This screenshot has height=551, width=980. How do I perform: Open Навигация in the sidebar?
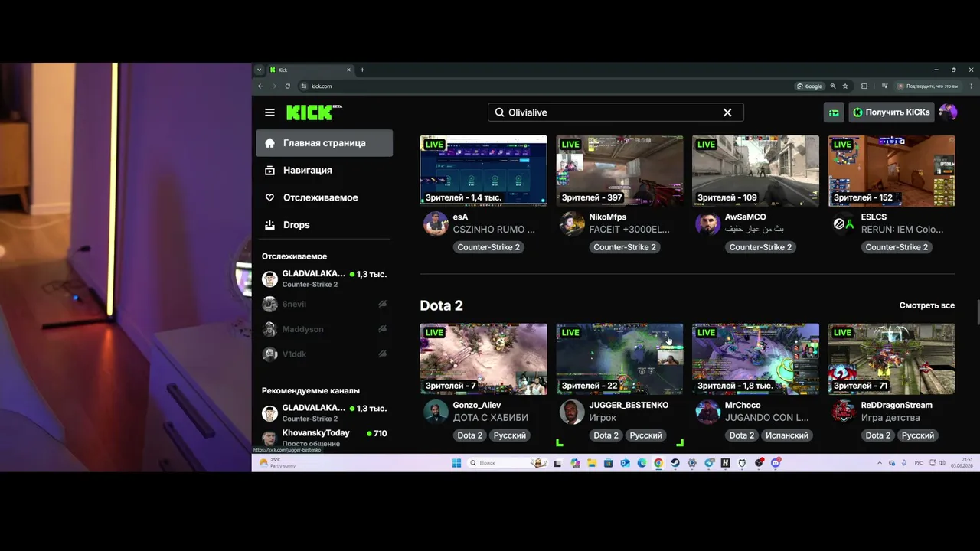pos(325,170)
